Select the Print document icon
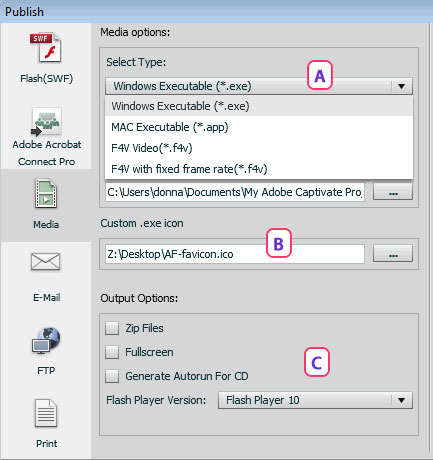433x460 pixels. 46,414
